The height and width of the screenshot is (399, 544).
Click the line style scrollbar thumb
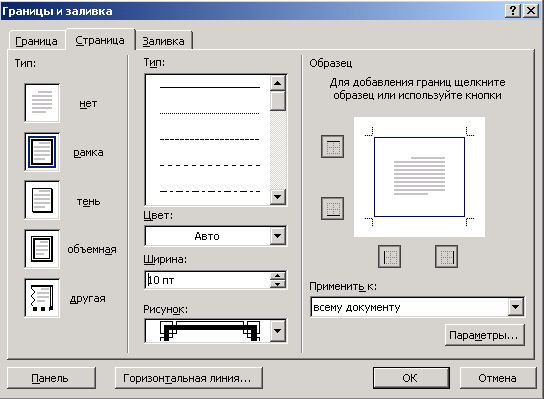click(278, 101)
